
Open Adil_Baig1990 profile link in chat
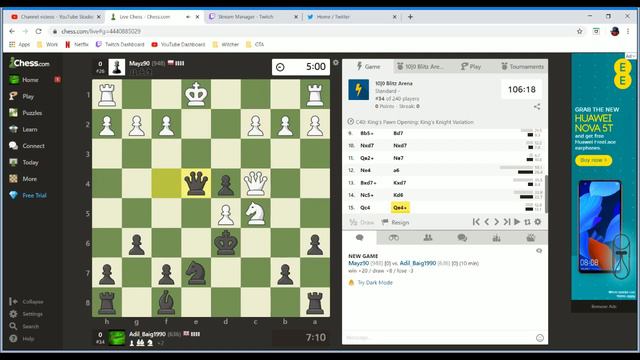point(418,263)
